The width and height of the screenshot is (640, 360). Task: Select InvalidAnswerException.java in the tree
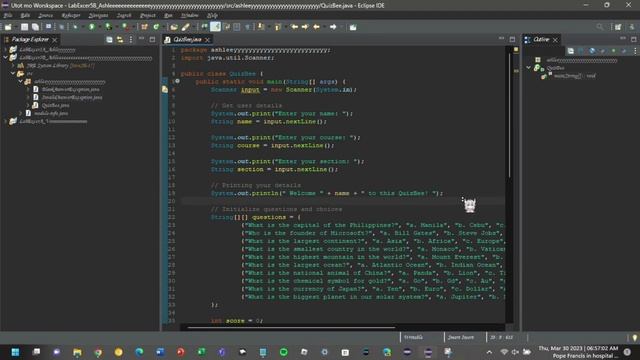[72, 97]
